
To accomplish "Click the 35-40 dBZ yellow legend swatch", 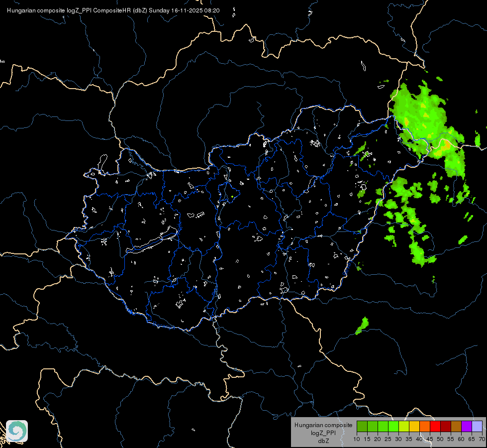I will pyautogui.click(x=414, y=426).
